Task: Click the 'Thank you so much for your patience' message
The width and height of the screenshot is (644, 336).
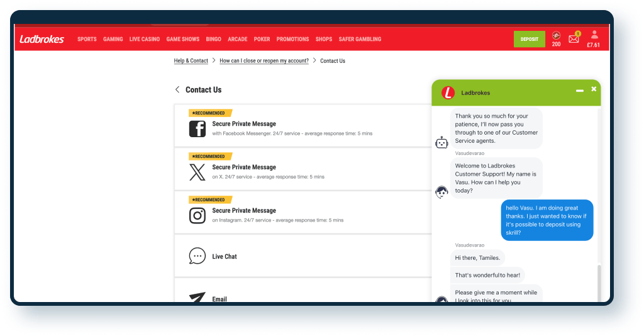Action: (x=496, y=128)
